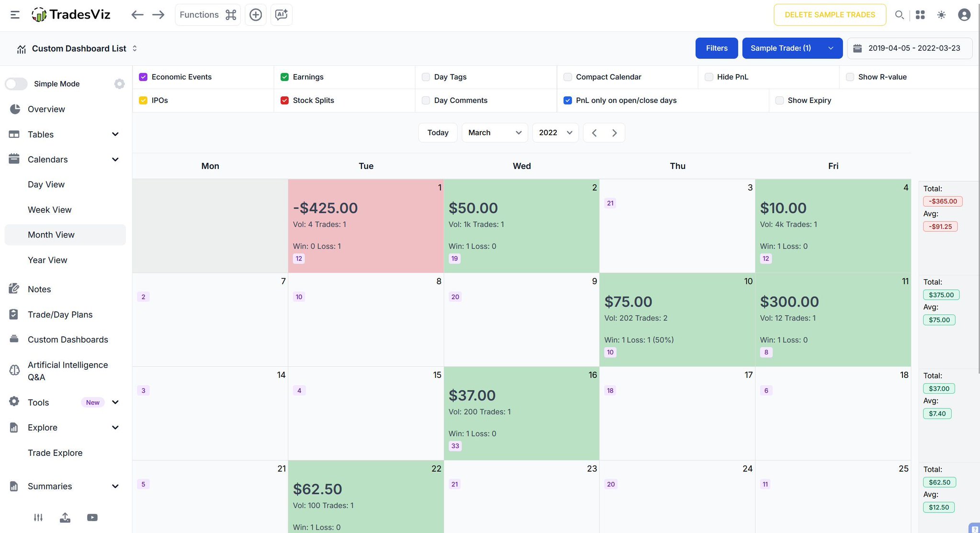Image resolution: width=980 pixels, height=533 pixels.
Task: Click the upload icon in sidebar bottom
Action: [x=65, y=518]
